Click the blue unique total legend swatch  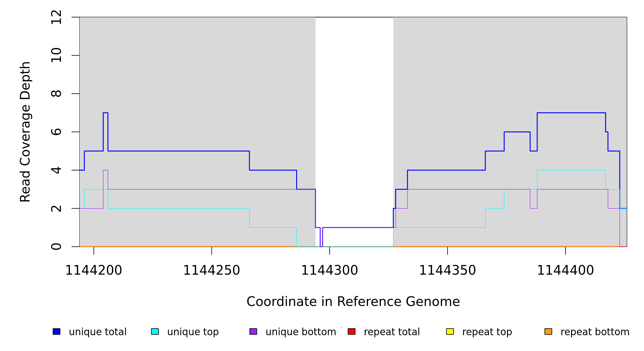tap(56, 331)
